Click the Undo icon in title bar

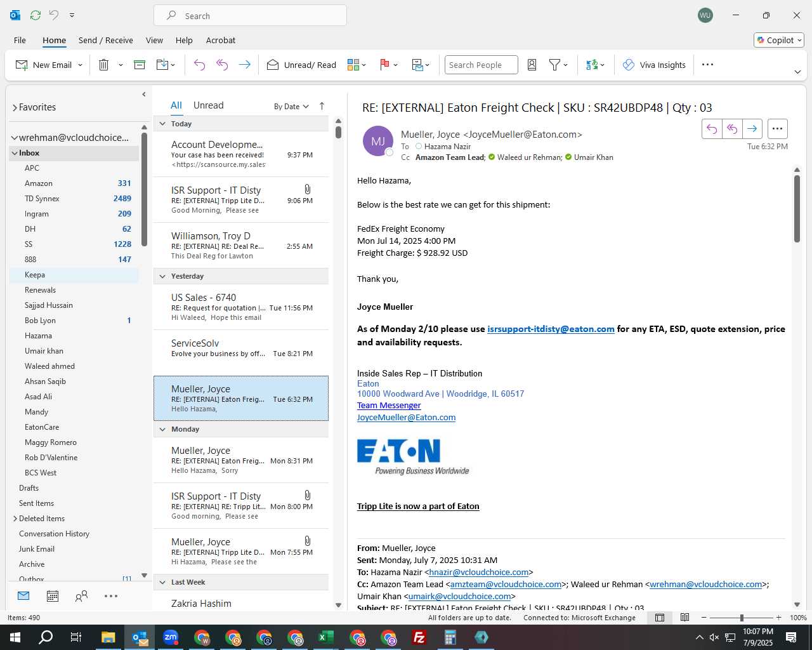point(54,15)
